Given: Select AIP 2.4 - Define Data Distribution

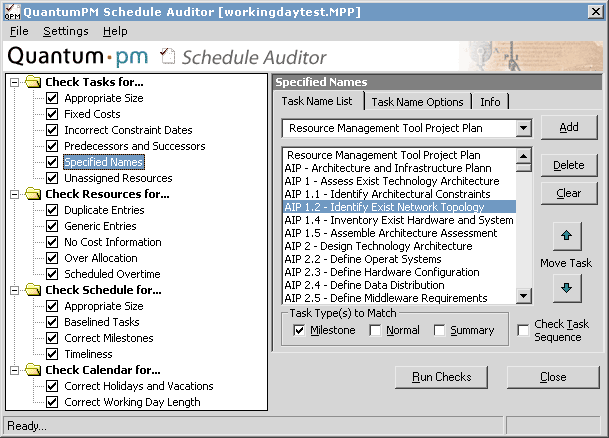Looking at the screenshot, I should pos(399,285).
